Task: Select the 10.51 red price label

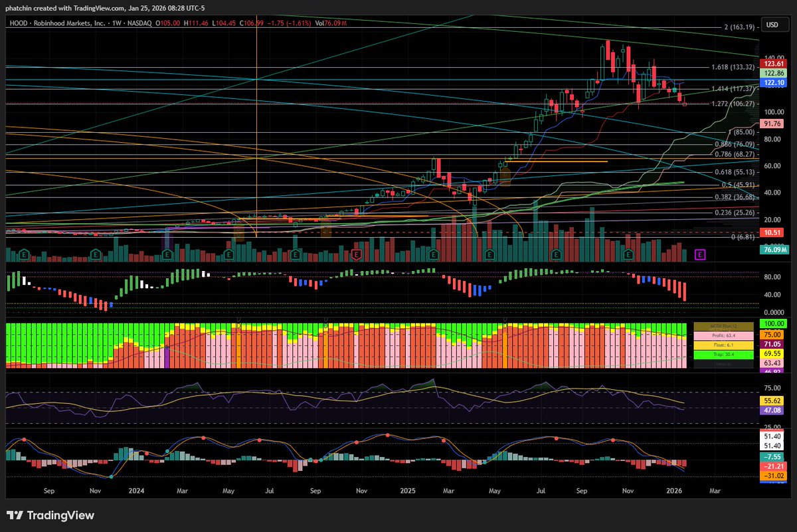Action: (x=770, y=232)
